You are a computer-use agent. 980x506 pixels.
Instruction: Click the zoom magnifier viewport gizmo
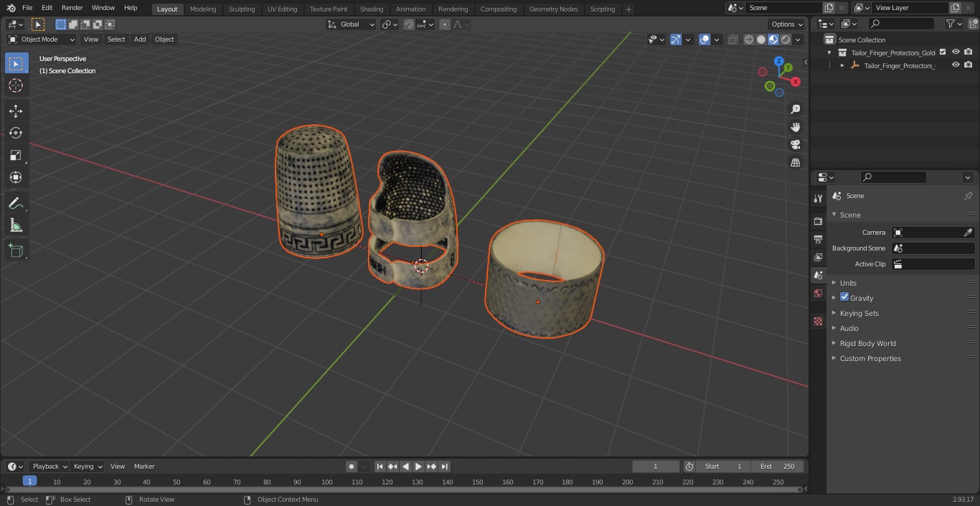coord(795,109)
